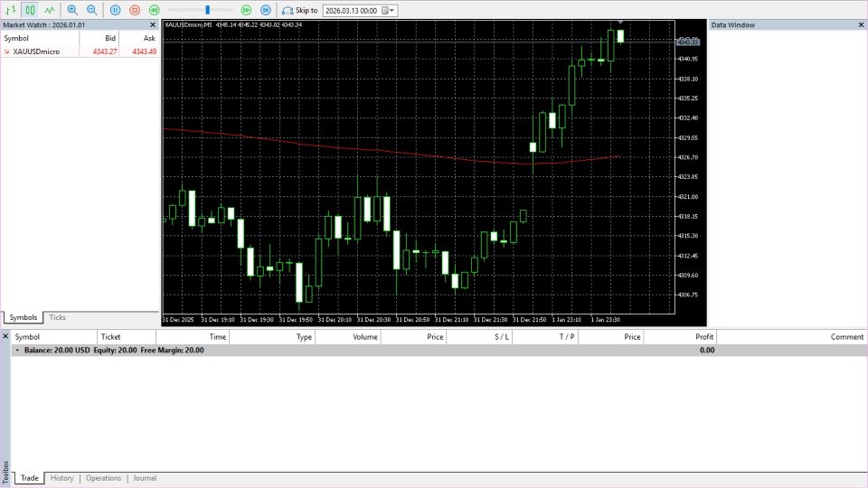Step forward one tick with next-frame icon
868x488 pixels.
(266, 10)
